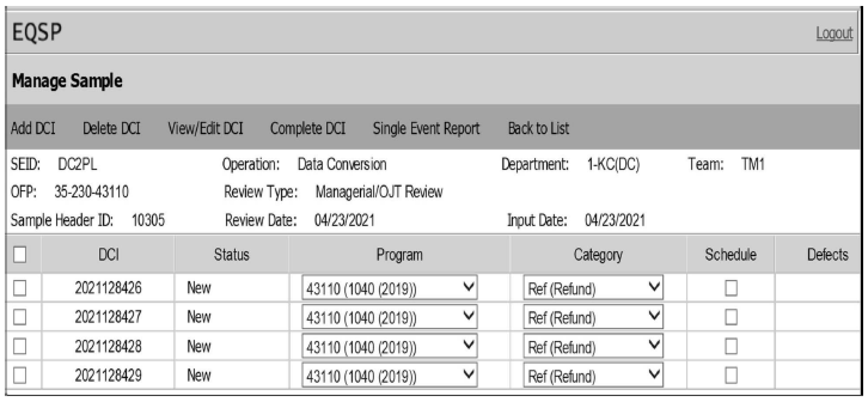Viewport: 868px width, 402px height.
Task: Open the Single Event Report
Action: 426,129
